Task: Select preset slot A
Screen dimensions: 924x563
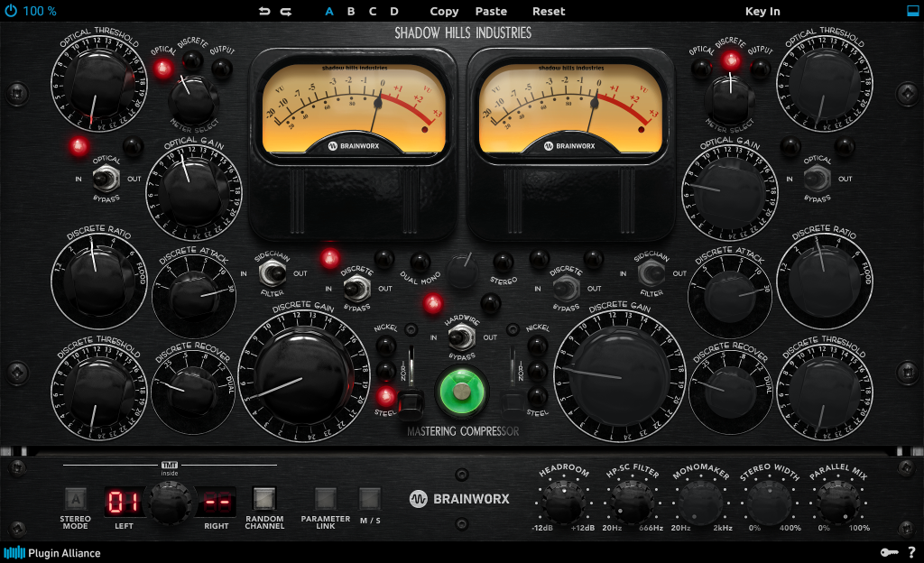Action: pos(329,11)
